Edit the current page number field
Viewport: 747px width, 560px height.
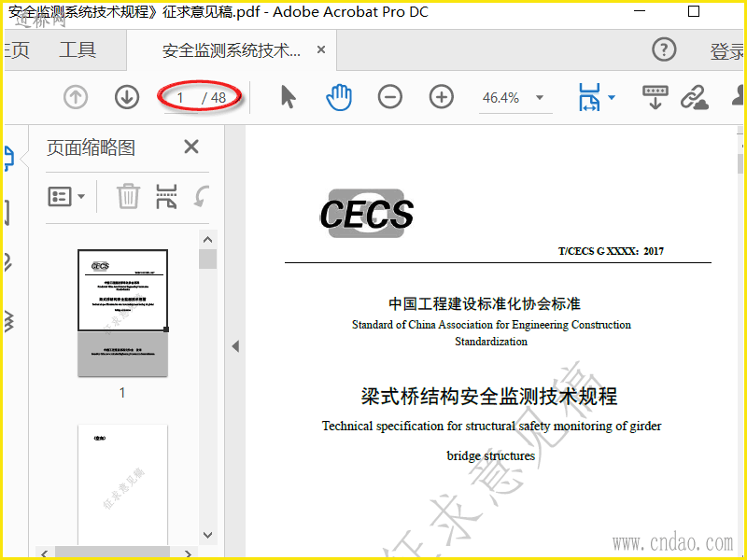click(x=180, y=98)
